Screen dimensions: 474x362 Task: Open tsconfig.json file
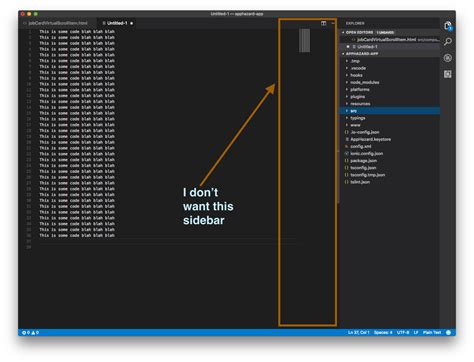(390, 168)
